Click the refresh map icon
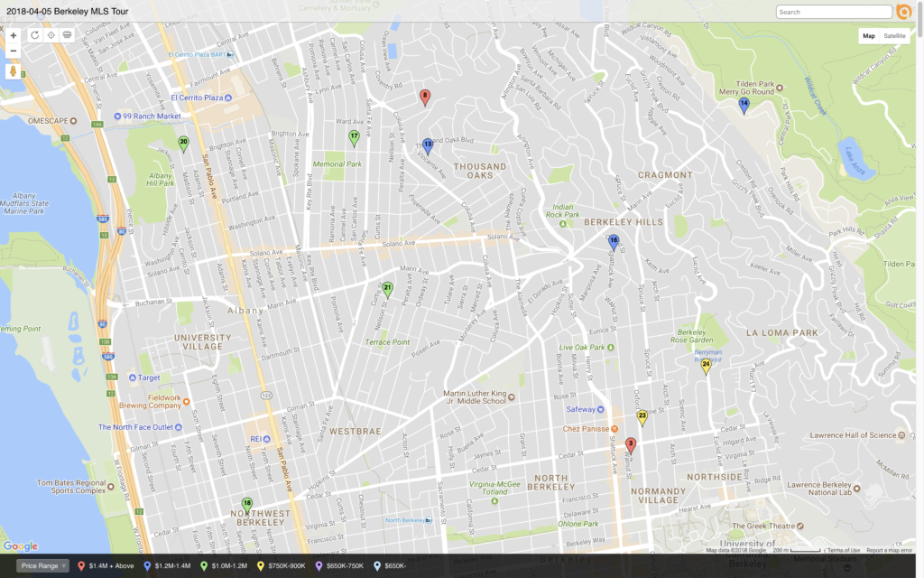The image size is (924, 578). [35, 35]
